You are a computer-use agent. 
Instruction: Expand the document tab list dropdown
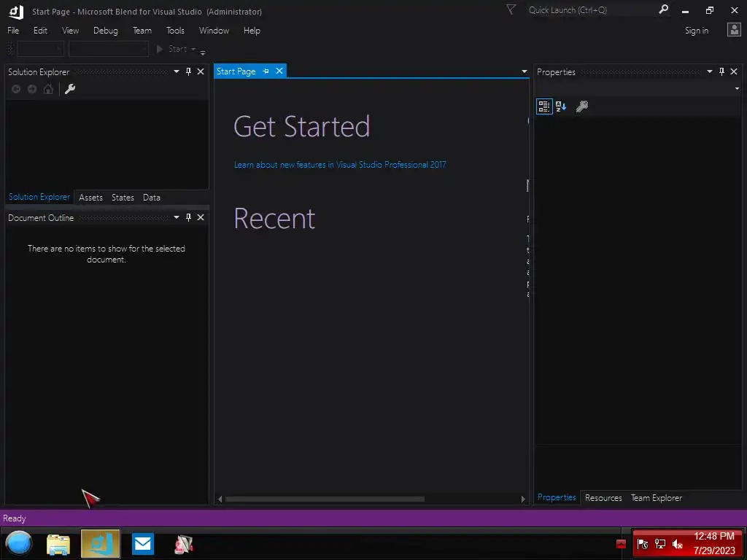524,71
